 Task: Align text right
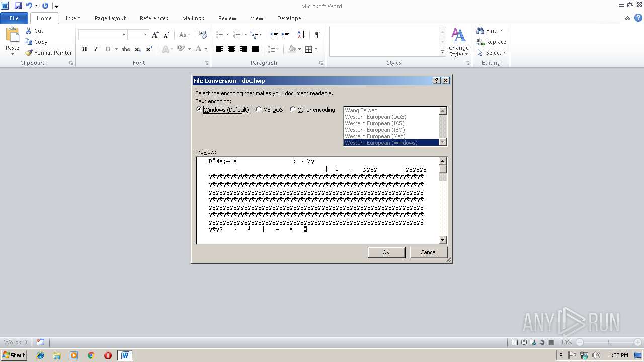tap(244, 49)
